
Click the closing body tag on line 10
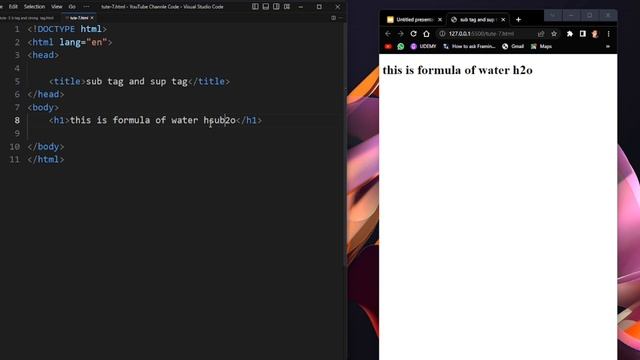tap(46, 147)
